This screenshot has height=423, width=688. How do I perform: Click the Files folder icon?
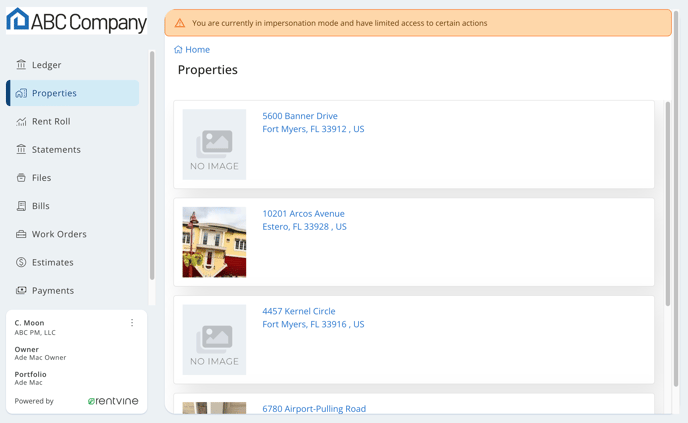21,177
